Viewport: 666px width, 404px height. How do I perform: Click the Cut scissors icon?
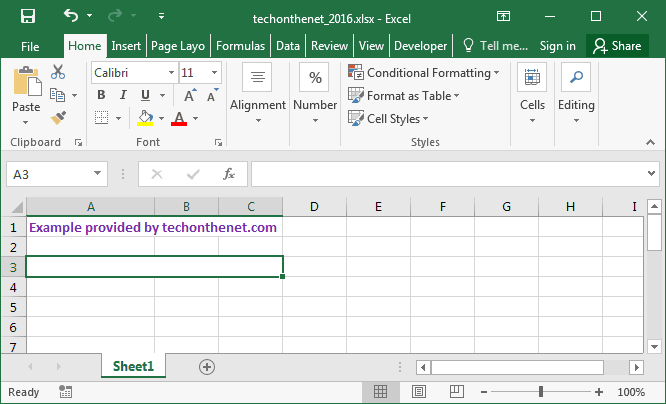pos(58,72)
